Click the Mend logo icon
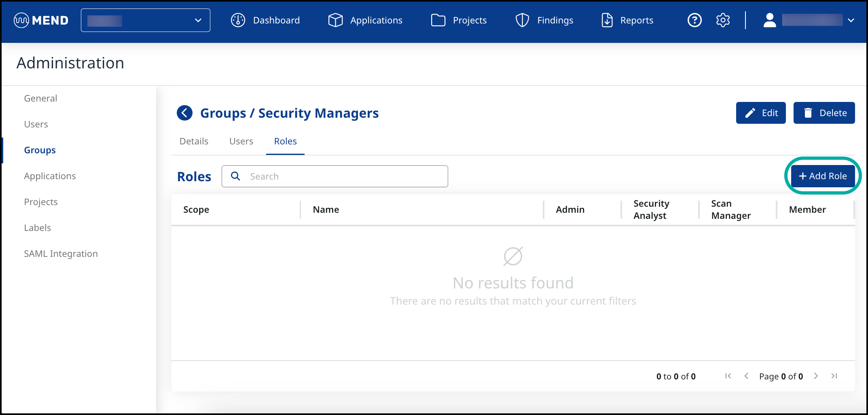Image resolution: width=868 pixels, height=415 pixels. pyautogui.click(x=21, y=20)
